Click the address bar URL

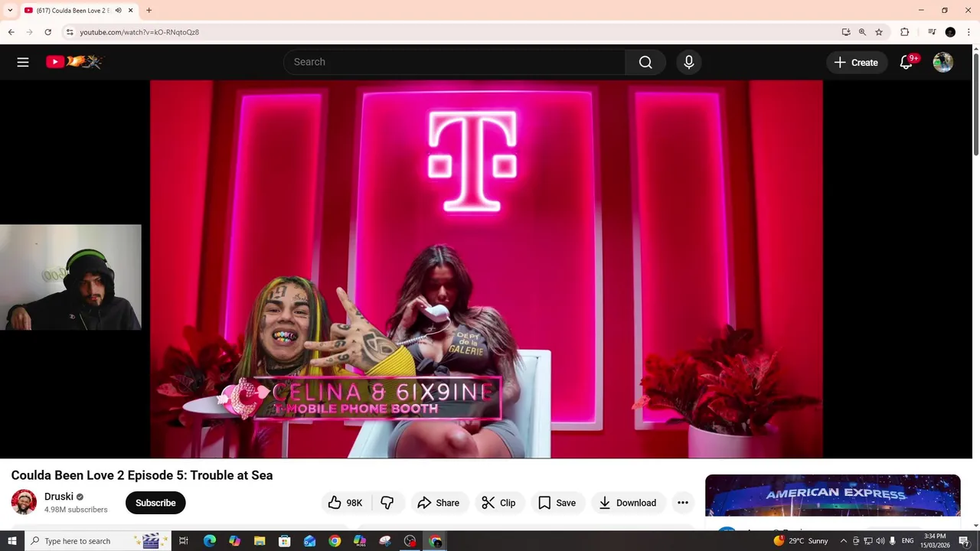coord(139,32)
